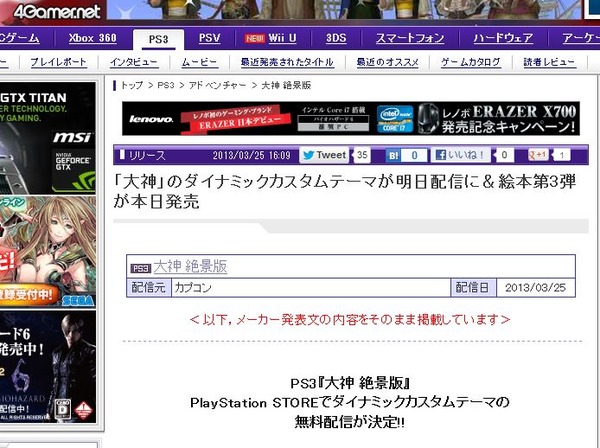Open 最近発売されたタイトル link

(287, 62)
